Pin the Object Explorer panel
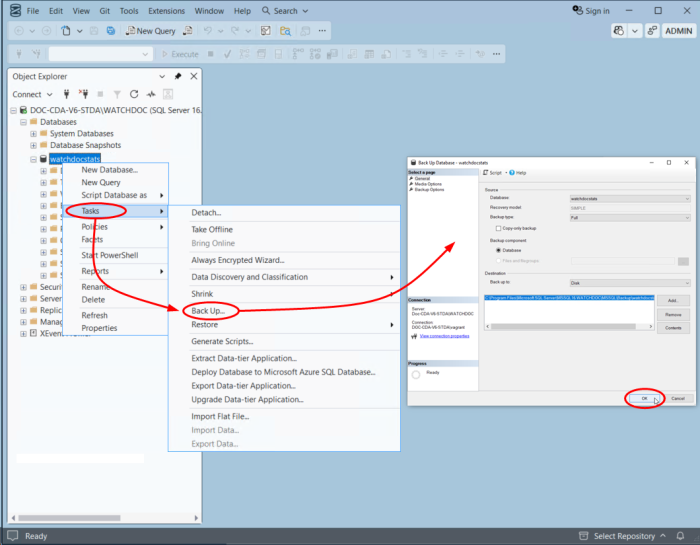 tap(178, 76)
